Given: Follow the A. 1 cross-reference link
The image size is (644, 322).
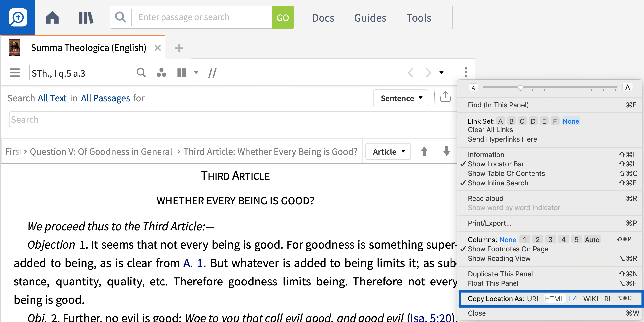Looking at the screenshot, I should pos(193,263).
